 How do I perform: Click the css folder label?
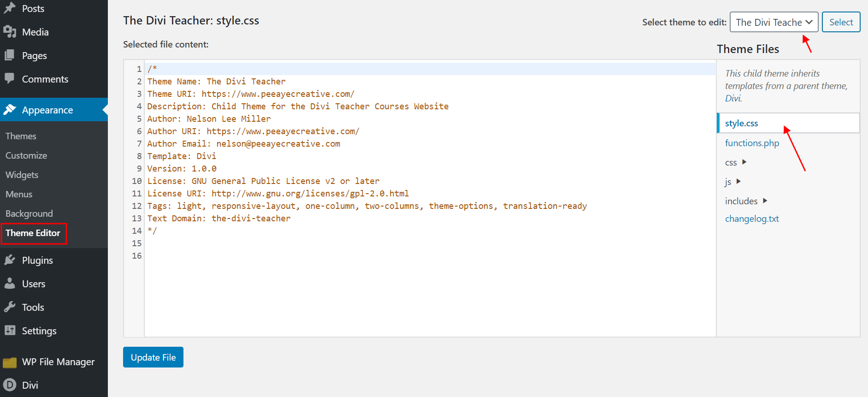click(731, 162)
